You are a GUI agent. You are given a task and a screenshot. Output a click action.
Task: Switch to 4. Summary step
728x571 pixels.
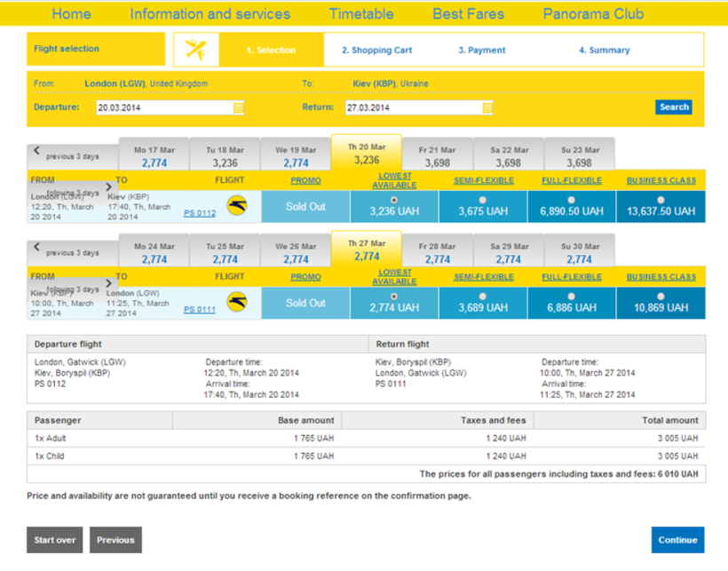(x=604, y=50)
